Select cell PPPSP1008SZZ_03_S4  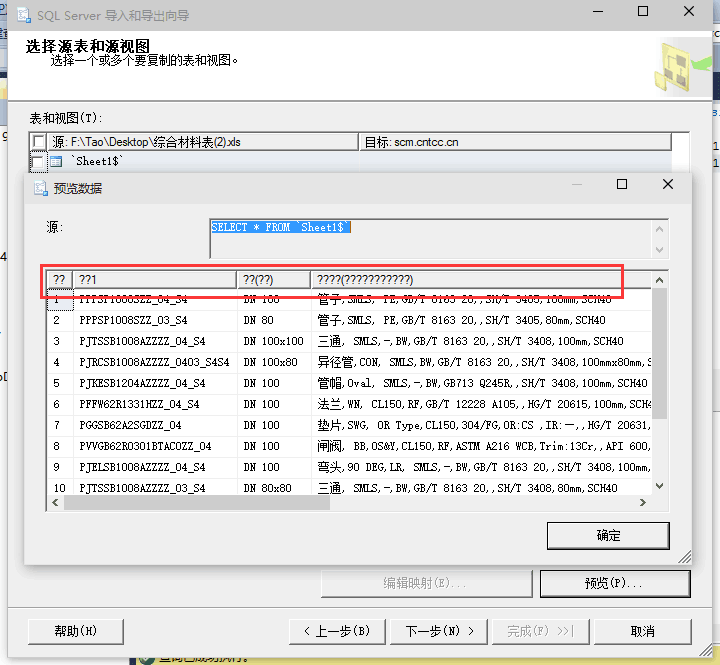[155, 320]
